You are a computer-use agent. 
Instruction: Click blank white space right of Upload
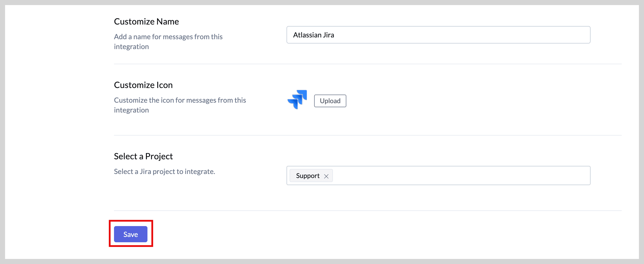pyautogui.click(x=456, y=101)
